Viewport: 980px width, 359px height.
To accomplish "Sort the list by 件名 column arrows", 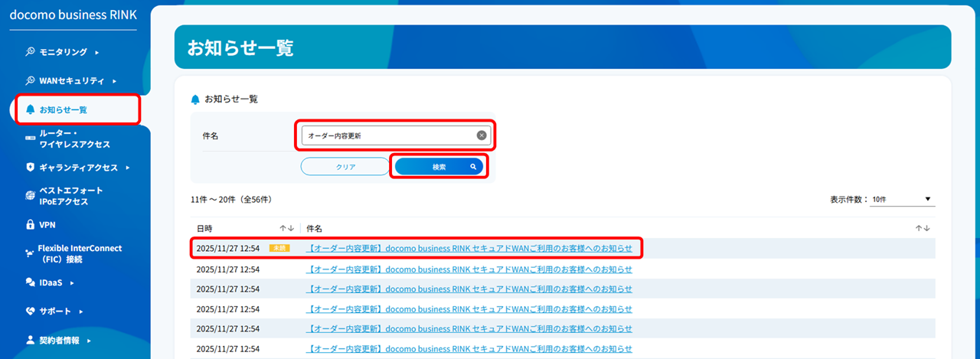I will point(923,229).
